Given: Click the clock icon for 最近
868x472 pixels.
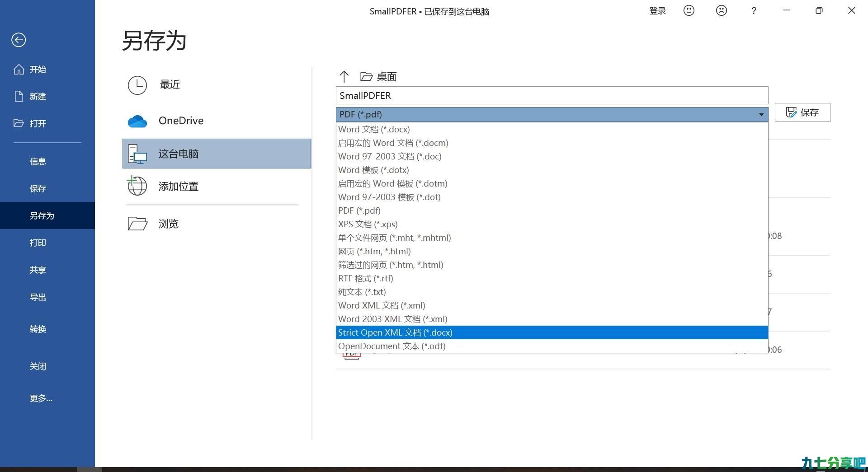Looking at the screenshot, I should coord(137,85).
